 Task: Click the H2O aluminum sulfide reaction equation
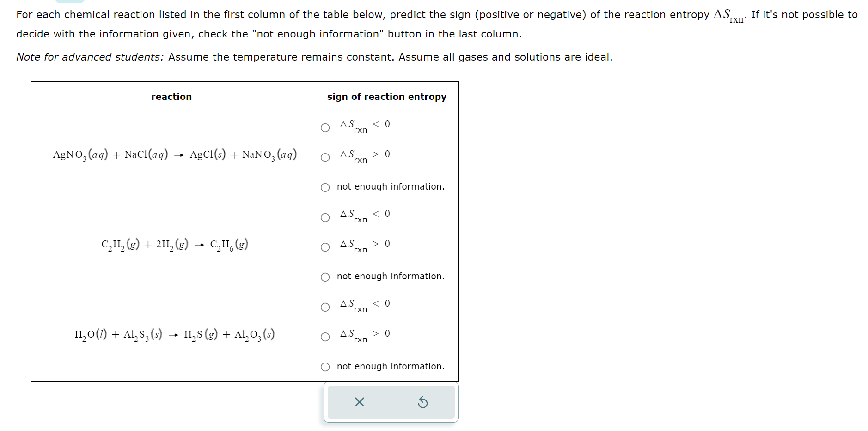[x=174, y=334]
